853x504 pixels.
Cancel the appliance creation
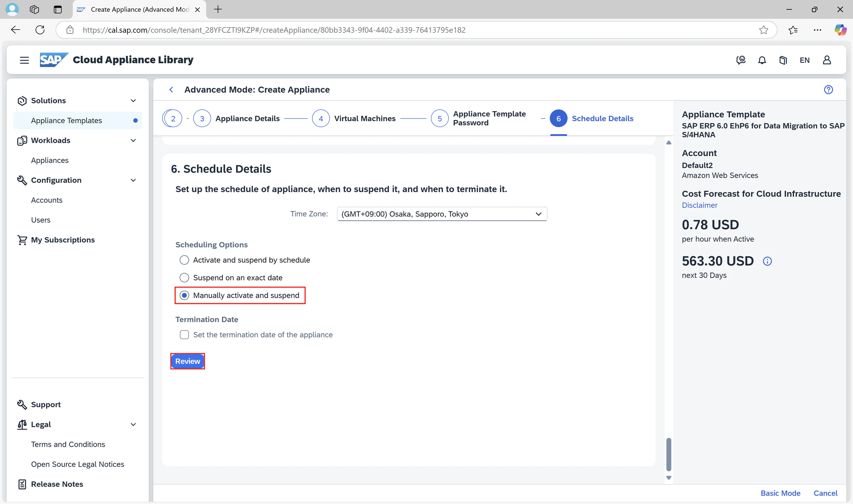click(826, 493)
